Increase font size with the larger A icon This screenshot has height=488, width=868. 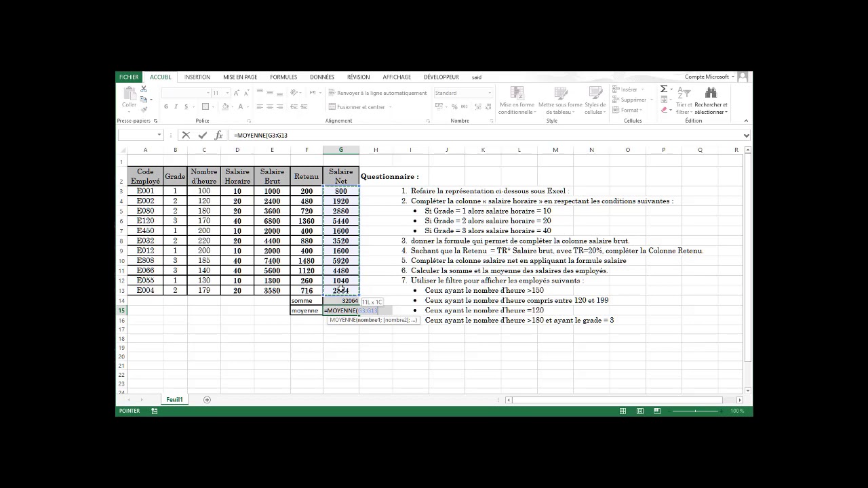coord(235,93)
